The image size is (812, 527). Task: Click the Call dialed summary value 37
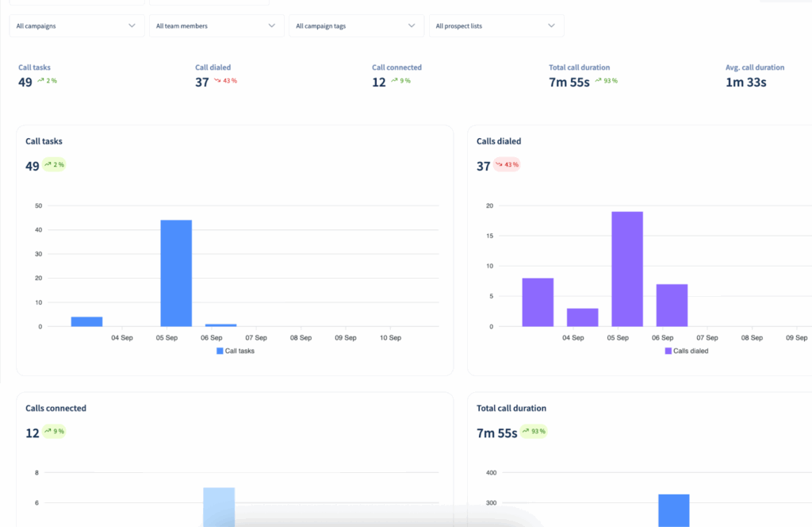point(202,82)
